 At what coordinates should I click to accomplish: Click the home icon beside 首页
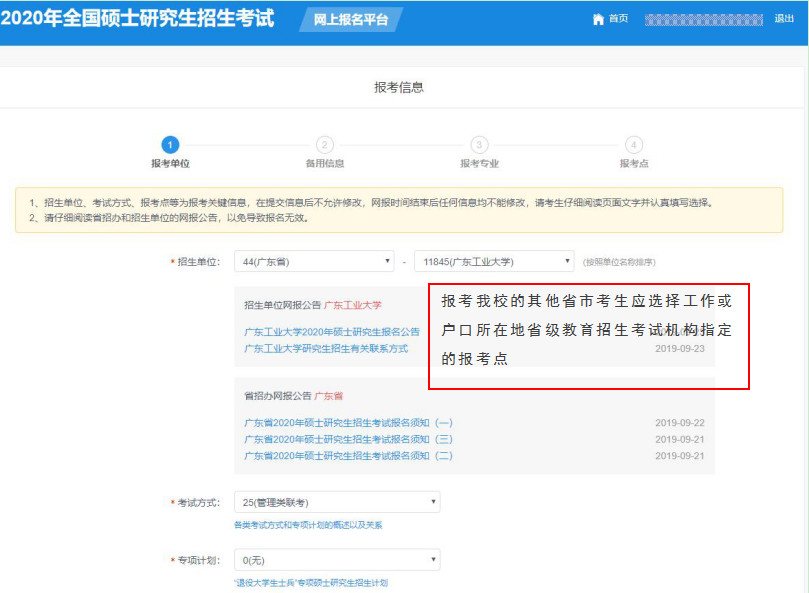(597, 17)
